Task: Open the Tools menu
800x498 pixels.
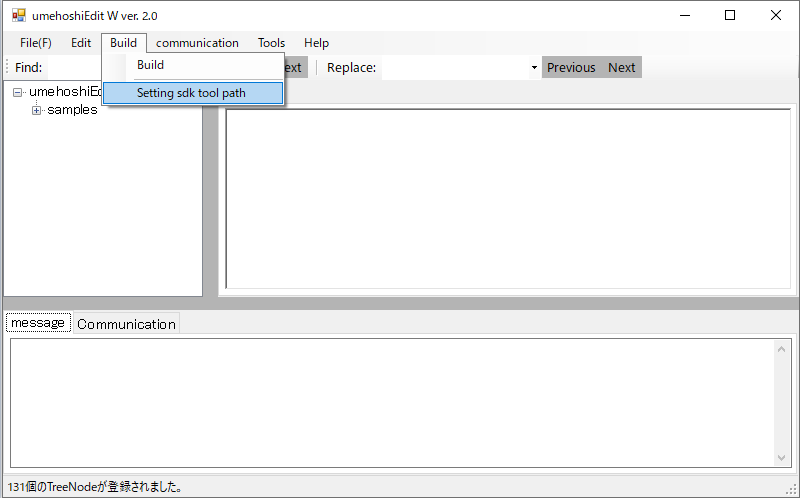Action: [271, 43]
